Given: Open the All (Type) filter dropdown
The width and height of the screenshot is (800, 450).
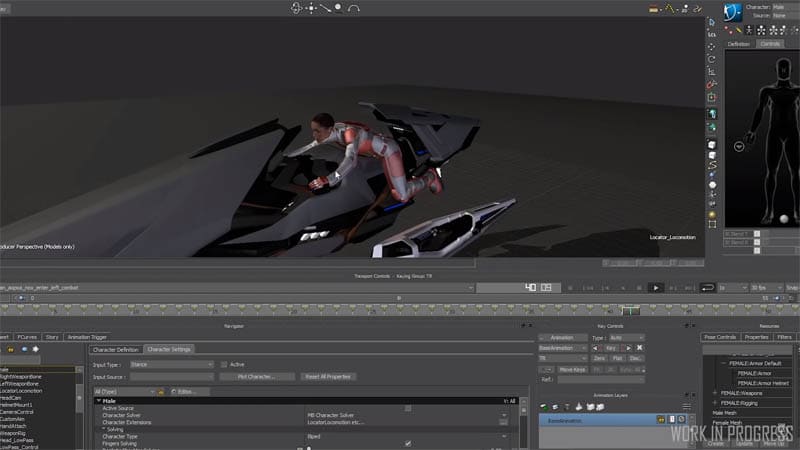Looking at the screenshot, I should (124, 391).
